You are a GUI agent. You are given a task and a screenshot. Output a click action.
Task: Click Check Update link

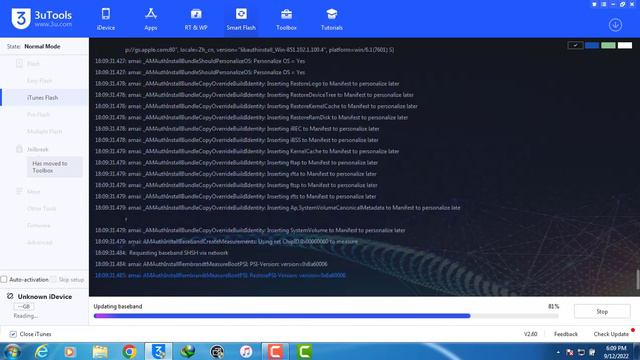coord(611,334)
